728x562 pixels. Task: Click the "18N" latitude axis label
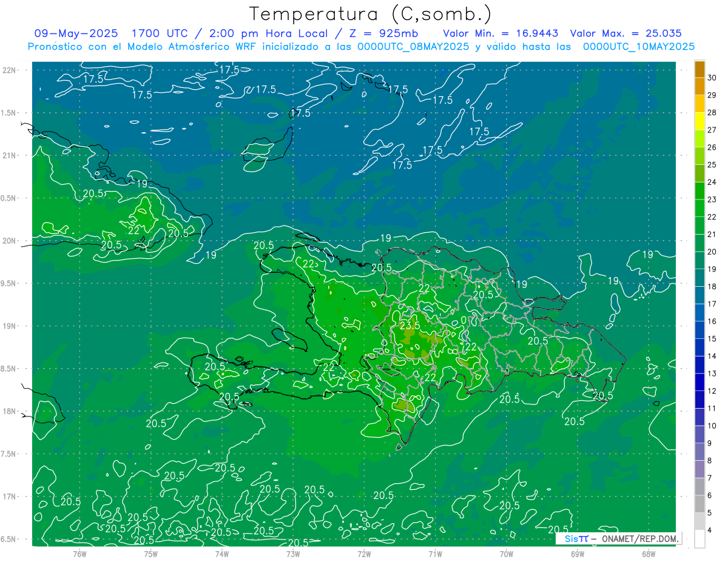pyautogui.click(x=8, y=411)
